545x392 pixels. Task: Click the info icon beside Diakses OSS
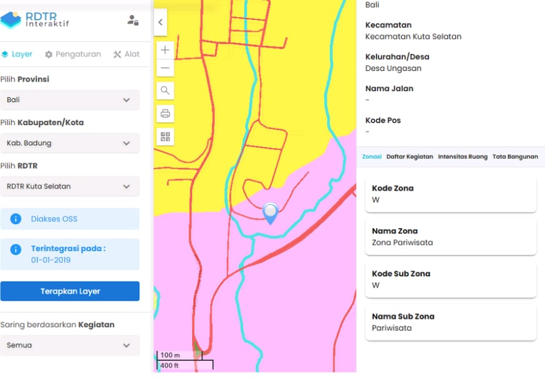16,219
